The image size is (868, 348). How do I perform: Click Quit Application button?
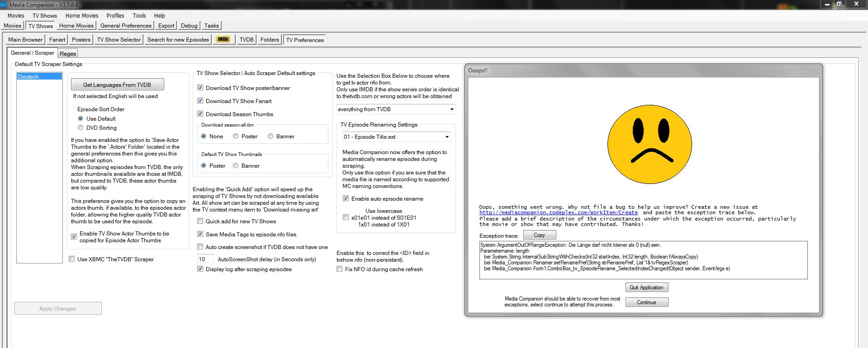(x=646, y=287)
